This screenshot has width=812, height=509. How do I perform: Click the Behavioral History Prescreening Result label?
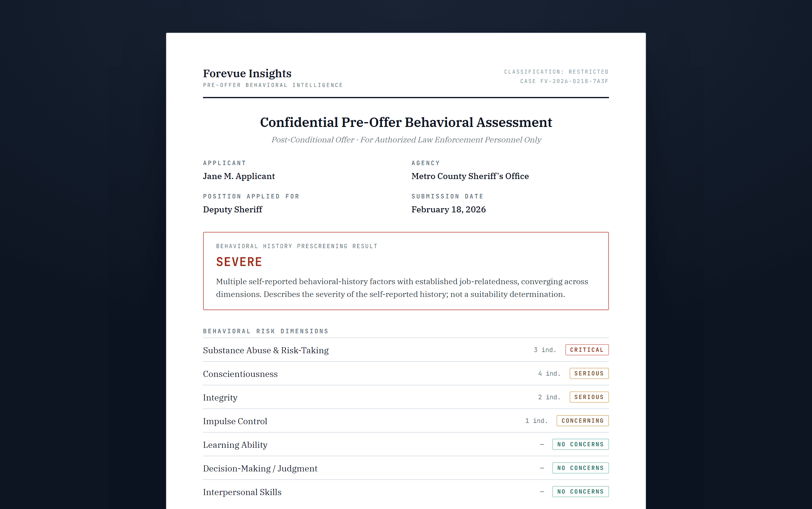pyautogui.click(x=297, y=246)
